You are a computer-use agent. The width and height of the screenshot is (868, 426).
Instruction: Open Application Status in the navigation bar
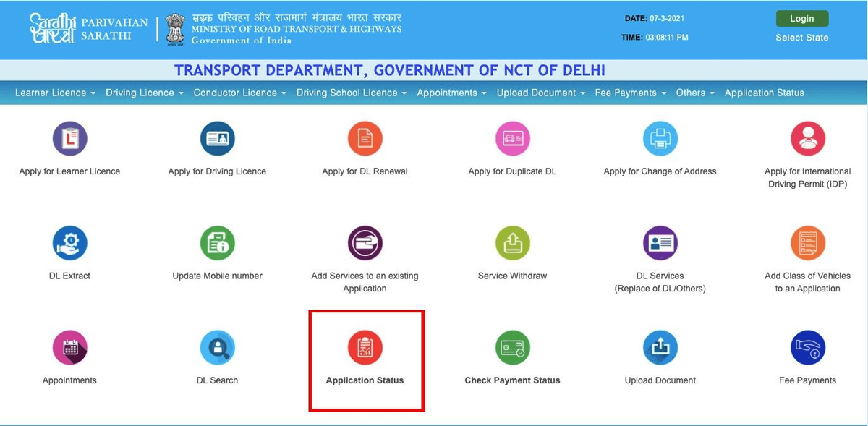(x=764, y=93)
